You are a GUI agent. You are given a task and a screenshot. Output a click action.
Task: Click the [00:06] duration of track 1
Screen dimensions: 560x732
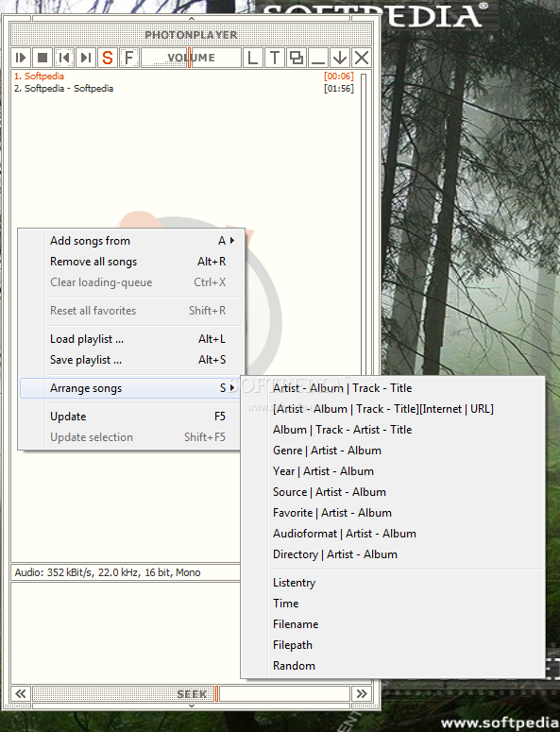pyautogui.click(x=339, y=77)
